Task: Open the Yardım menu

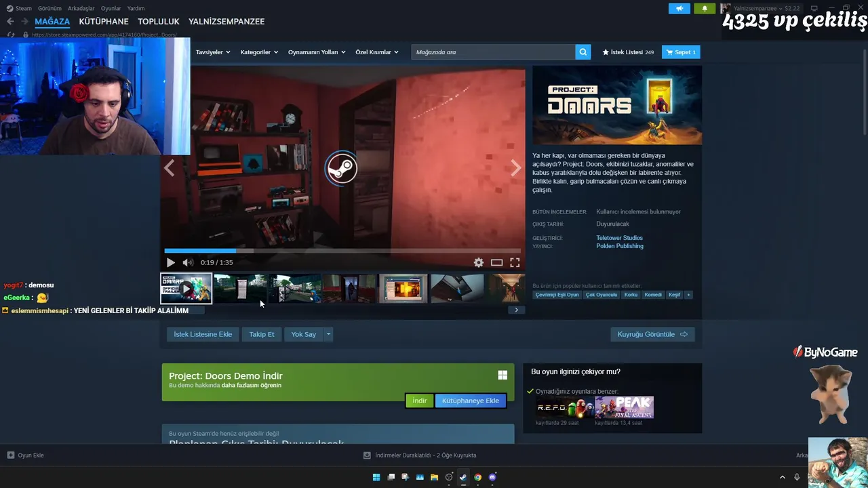Action: tap(136, 8)
